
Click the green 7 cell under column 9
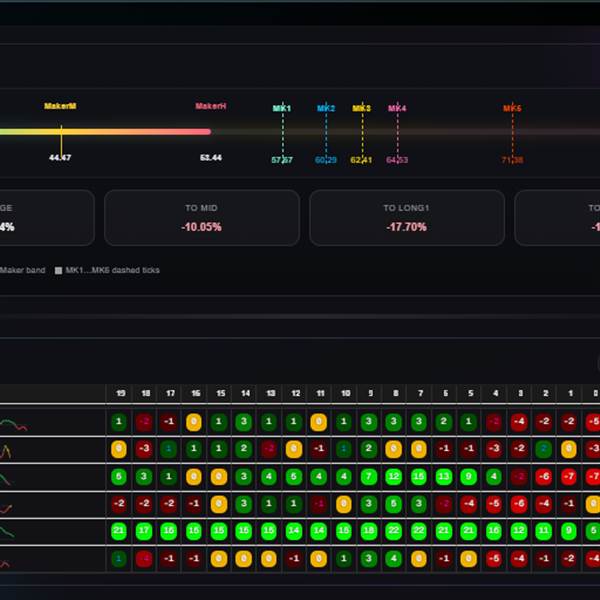coord(369,477)
